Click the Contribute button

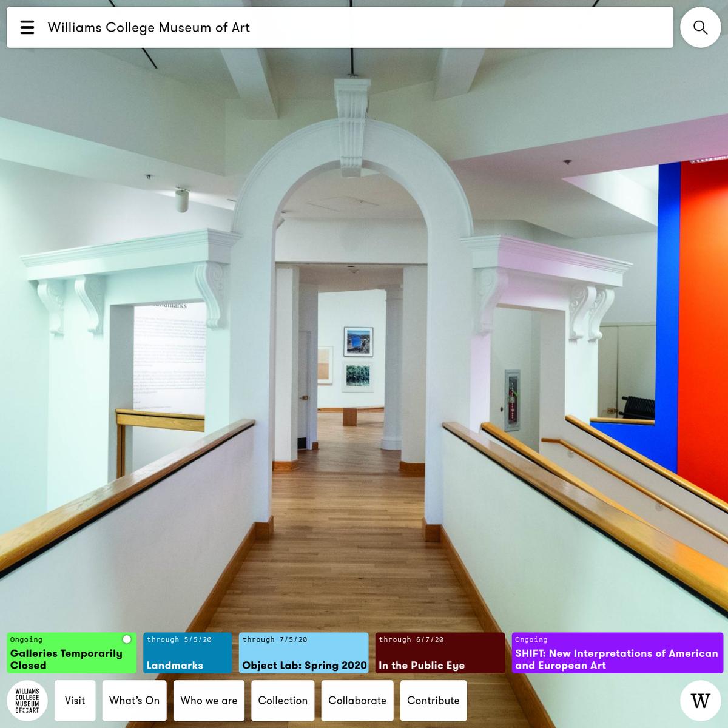(x=433, y=701)
